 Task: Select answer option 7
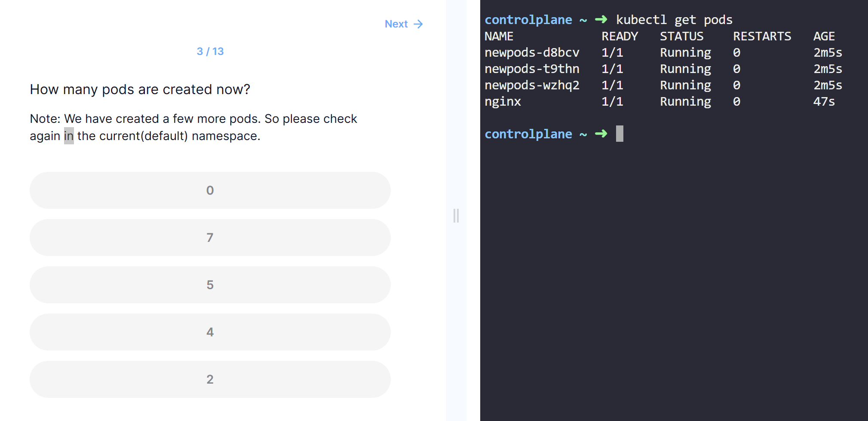pos(210,238)
